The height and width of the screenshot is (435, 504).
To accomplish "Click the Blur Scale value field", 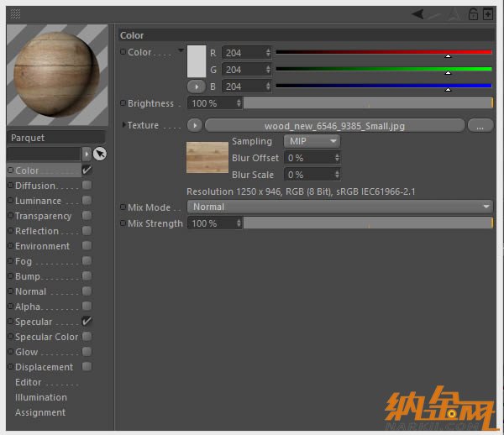I will [312, 175].
